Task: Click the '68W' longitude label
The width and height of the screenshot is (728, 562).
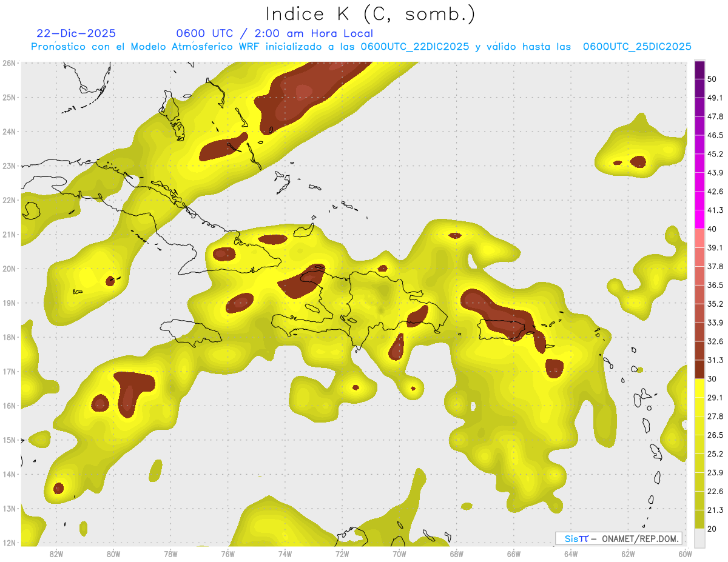Action: 457,554
